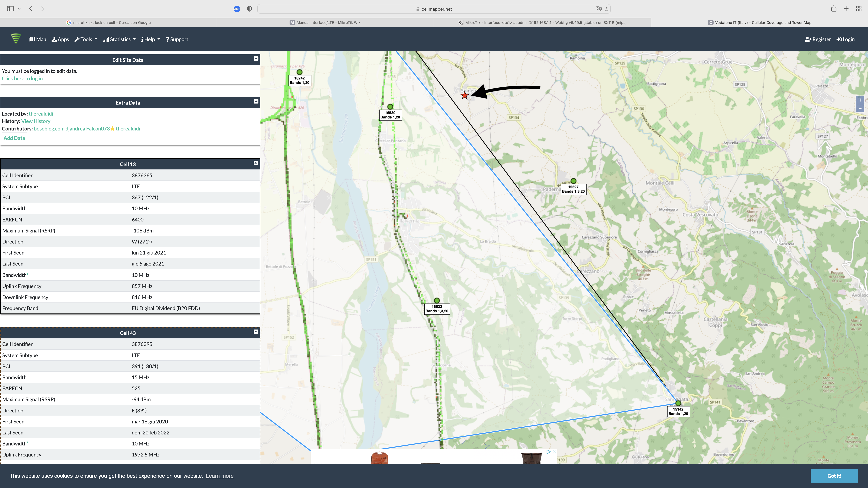This screenshot has height=488, width=868.
Task: Click the page reload icon
Action: coord(607,9)
